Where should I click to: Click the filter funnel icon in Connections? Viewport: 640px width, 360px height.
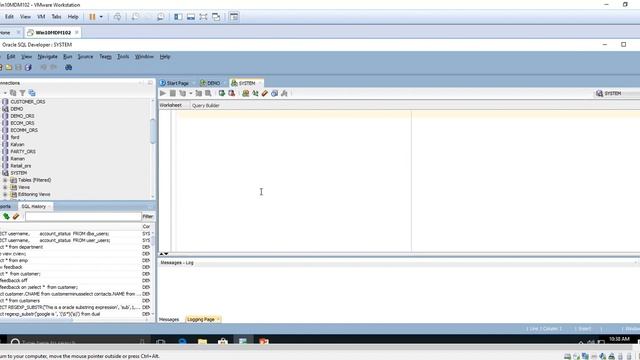tap(22, 93)
